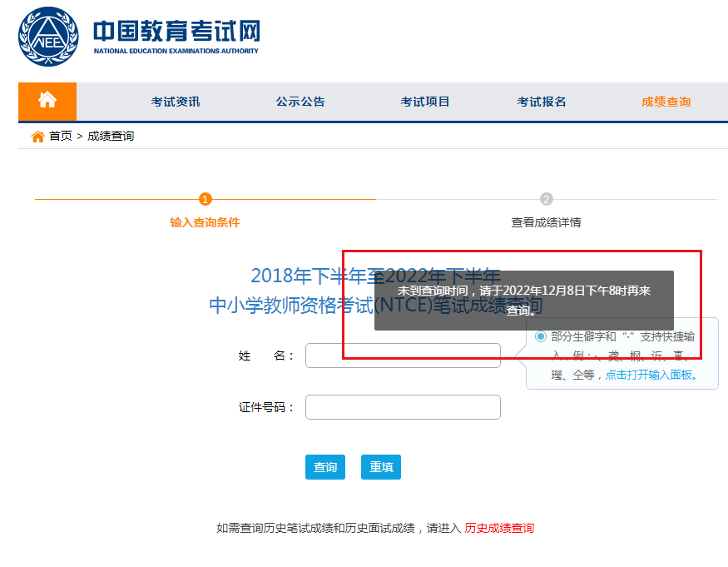Click the 查看成绩详情 step label

point(546,222)
